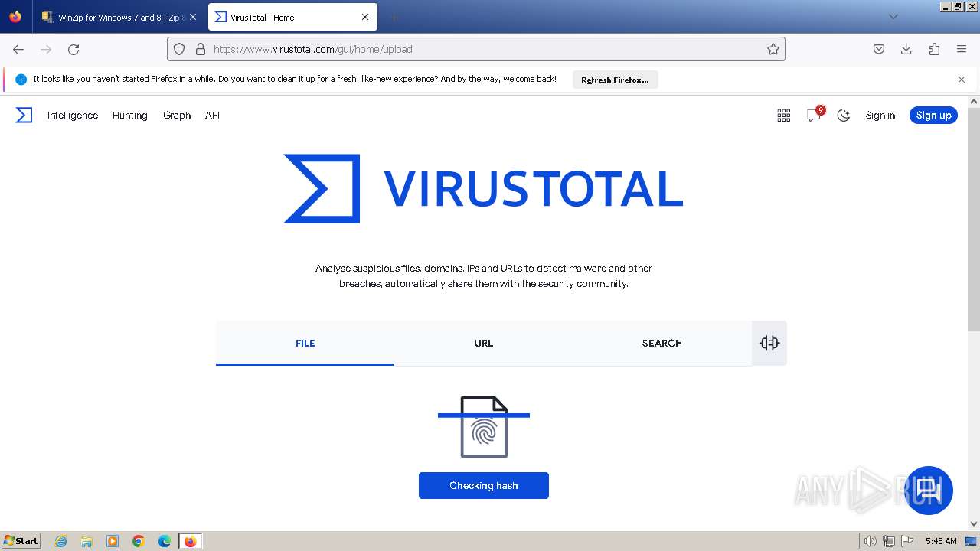This screenshot has height=551, width=980.
Task: Expand the list all tabs chevron
Action: click(x=893, y=17)
